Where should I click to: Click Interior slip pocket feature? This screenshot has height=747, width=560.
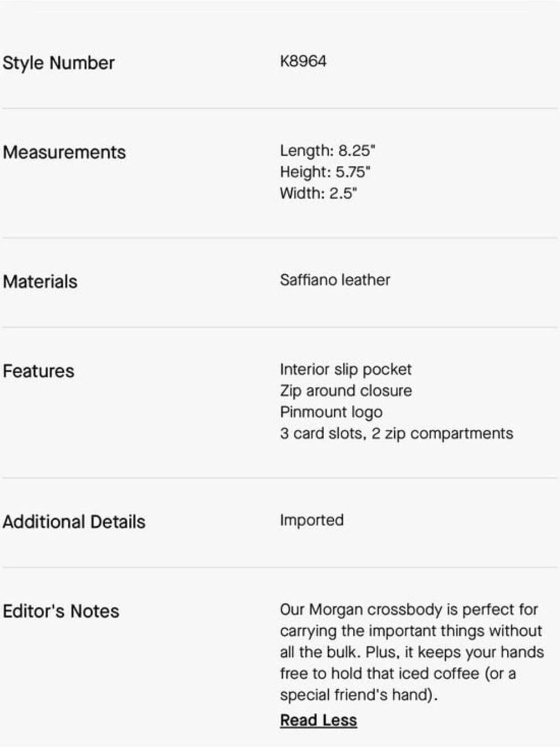(x=346, y=369)
